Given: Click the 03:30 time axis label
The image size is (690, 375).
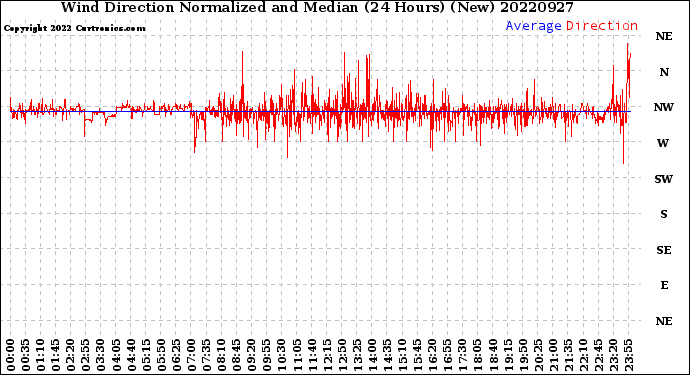Looking at the screenshot, I should pos(101,355).
